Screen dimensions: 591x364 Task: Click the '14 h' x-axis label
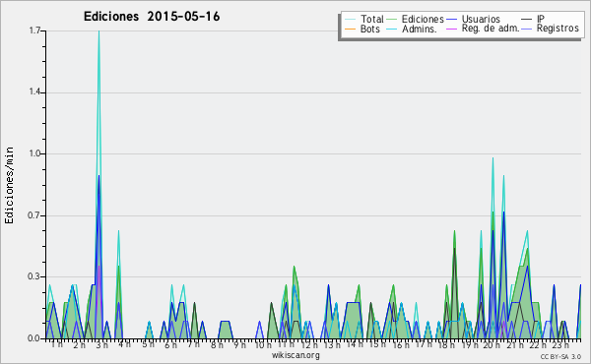[x=355, y=344]
